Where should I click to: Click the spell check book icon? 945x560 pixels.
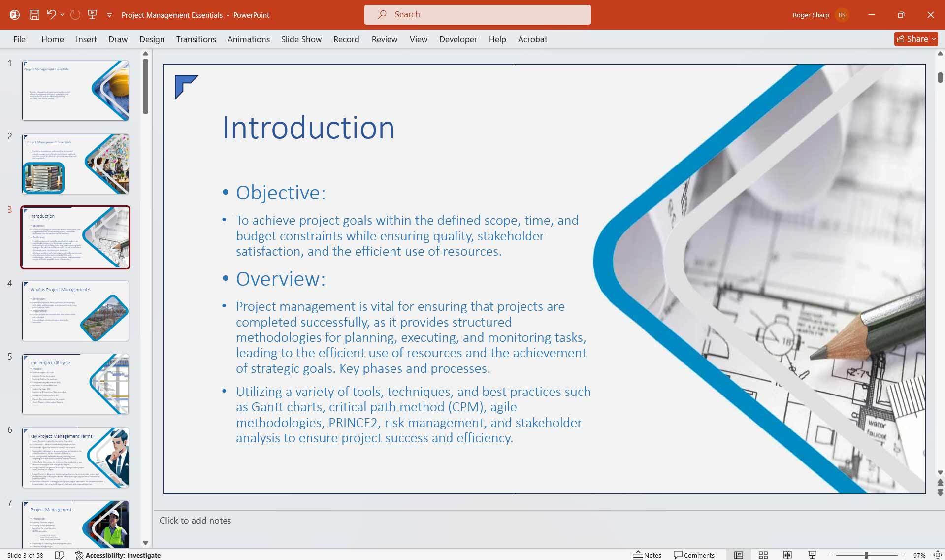point(59,555)
